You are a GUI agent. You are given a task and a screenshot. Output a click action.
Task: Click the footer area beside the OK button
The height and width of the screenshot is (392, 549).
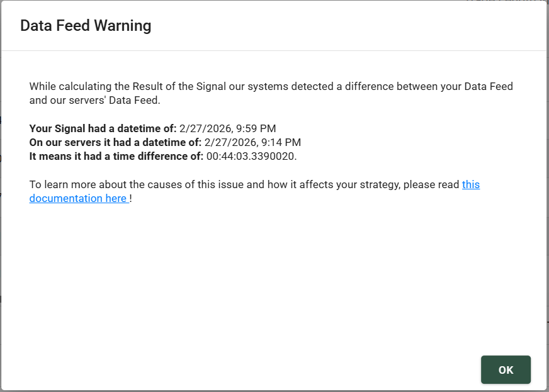(252, 369)
